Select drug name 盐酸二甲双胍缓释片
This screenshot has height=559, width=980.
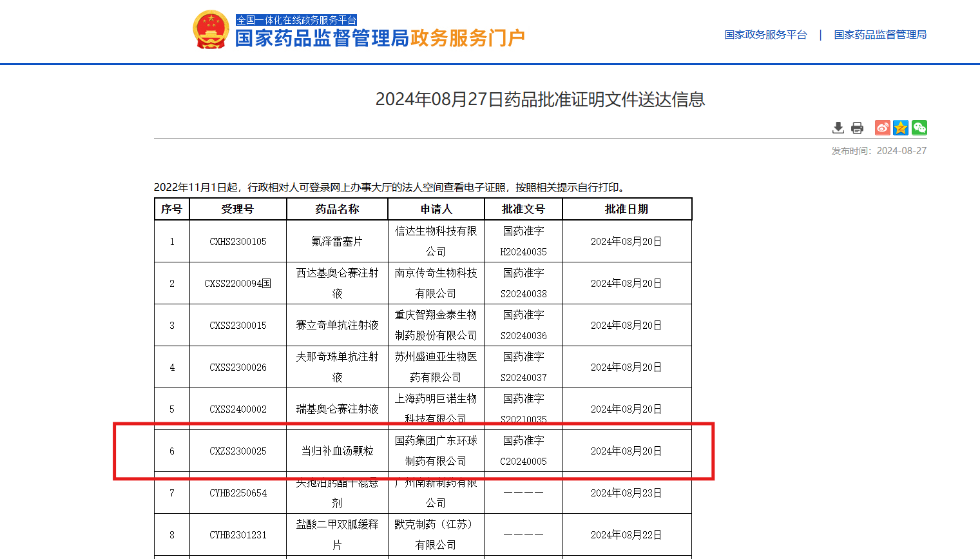pos(337,534)
